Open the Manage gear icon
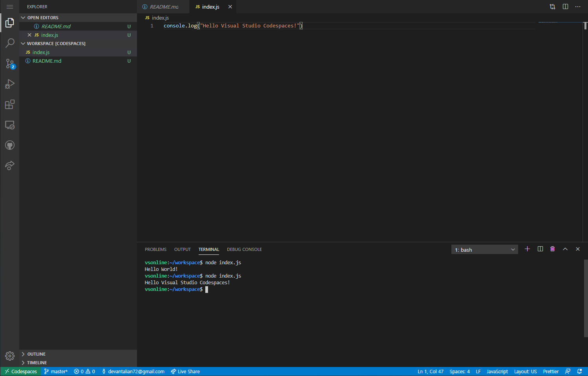588x376 pixels. click(10, 356)
